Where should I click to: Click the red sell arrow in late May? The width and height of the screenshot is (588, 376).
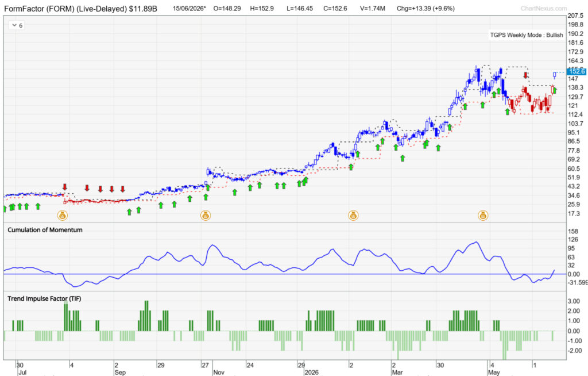(526, 75)
